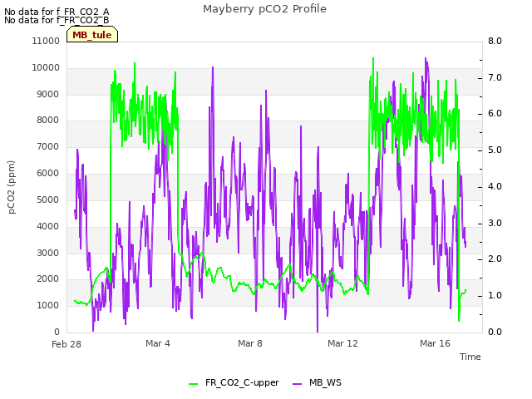This screenshot has width=532, height=399.
Task: Click the Mar 12 x-axis tick label
Action: coord(342,343)
